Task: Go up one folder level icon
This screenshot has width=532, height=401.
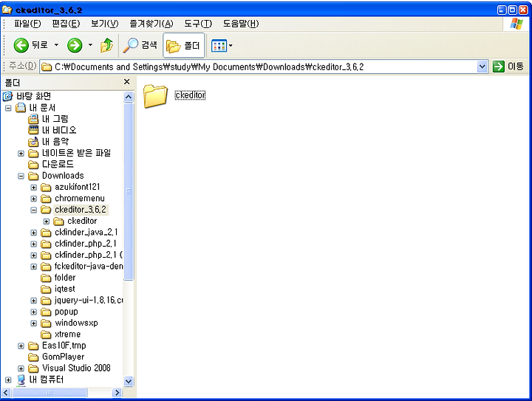Action: 106,45
